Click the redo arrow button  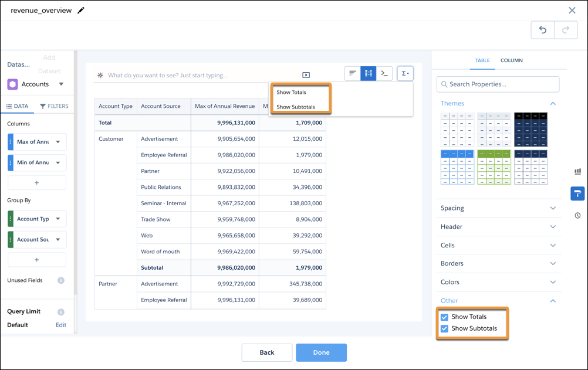(x=566, y=30)
